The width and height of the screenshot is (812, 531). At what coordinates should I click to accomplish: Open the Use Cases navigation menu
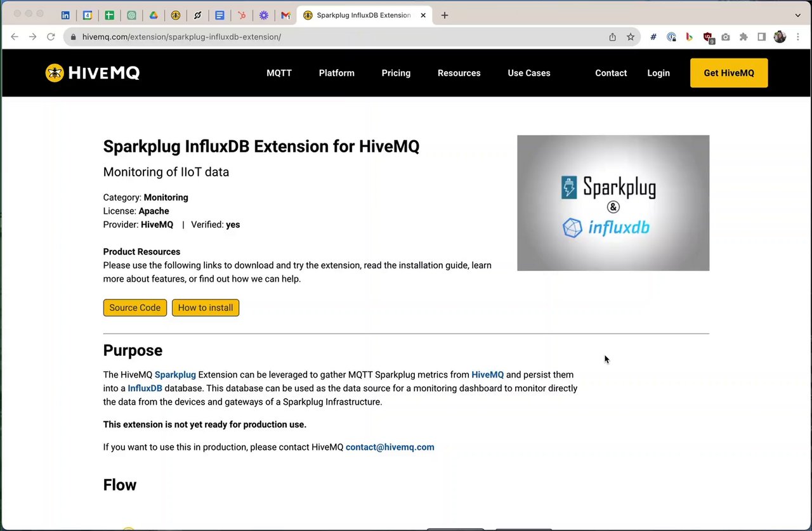[529, 73]
